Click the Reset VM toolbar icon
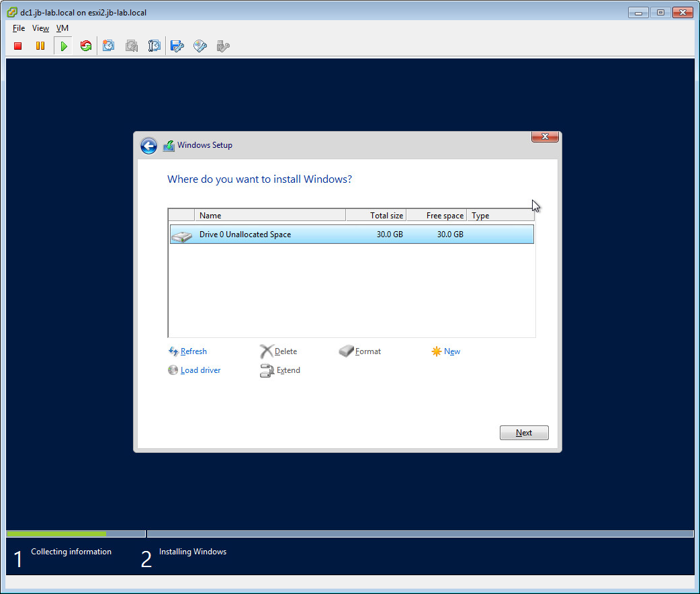Screen dimensions: 700x594 (86, 46)
